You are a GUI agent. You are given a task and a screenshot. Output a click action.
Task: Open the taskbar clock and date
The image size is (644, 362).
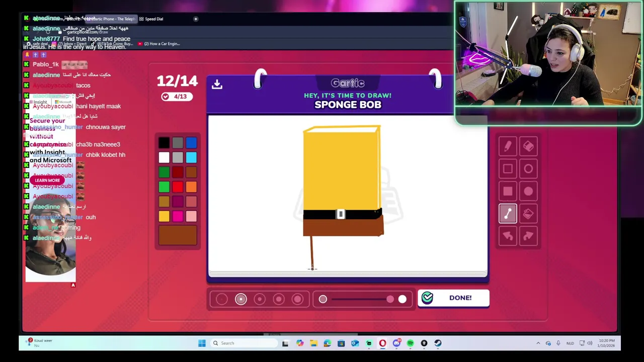pos(606,343)
